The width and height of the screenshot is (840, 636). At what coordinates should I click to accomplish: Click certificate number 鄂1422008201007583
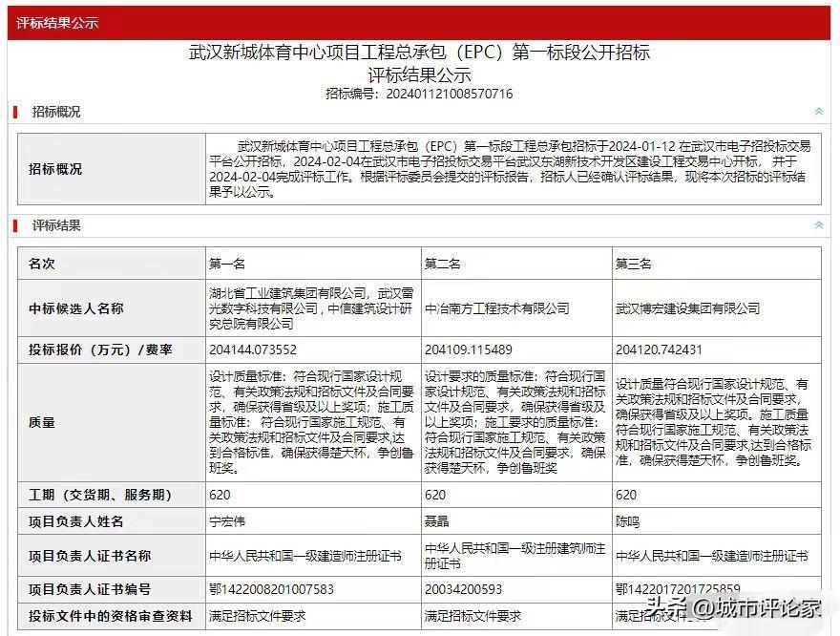click(272, 589)
